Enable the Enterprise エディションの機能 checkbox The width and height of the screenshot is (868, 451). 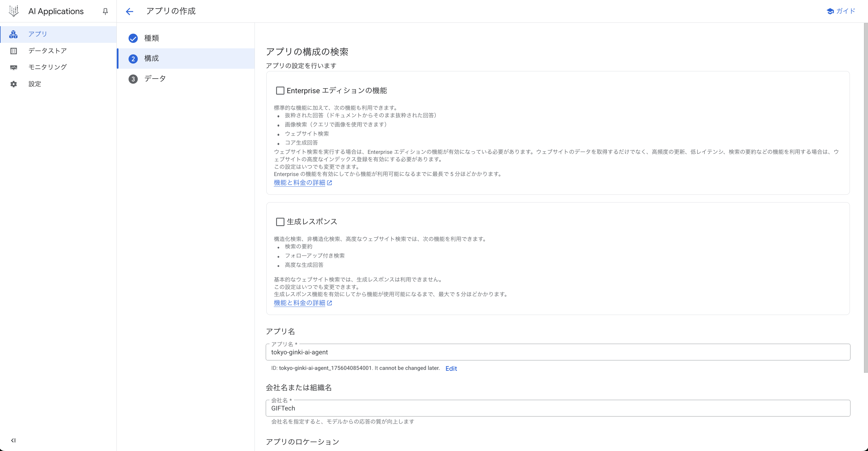280,91
